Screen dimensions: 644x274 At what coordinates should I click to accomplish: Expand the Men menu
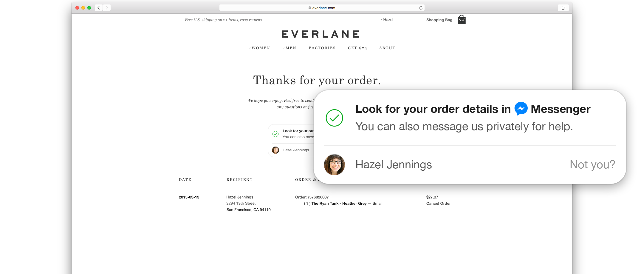[x=290, y=48]
